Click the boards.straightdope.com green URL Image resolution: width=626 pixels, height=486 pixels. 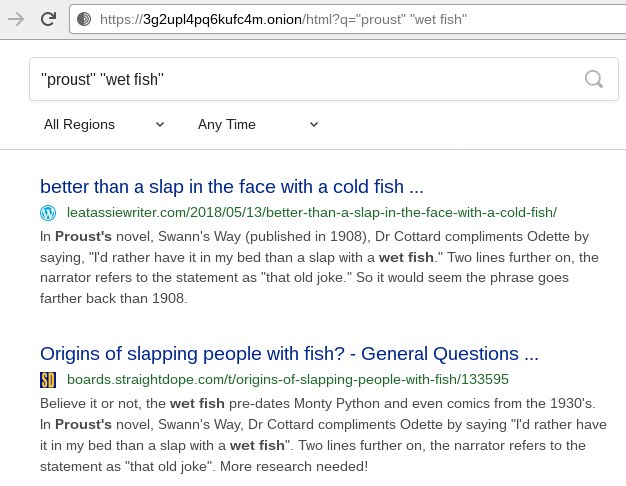click(x=288, y=379)
